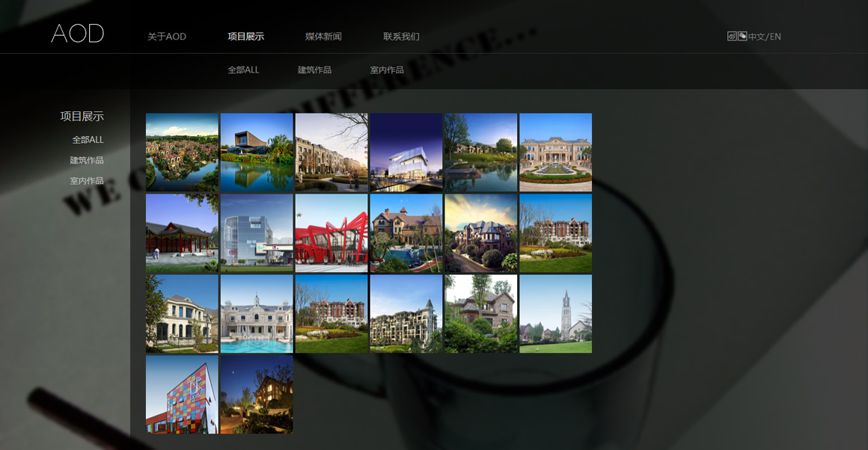Open aerial villa island project thumbnail

pyautogui.click(x=182, y=152)
